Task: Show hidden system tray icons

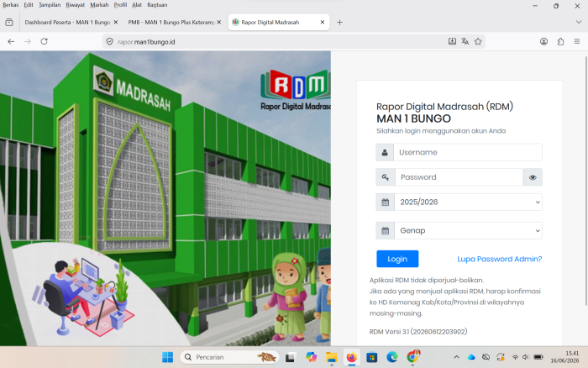Action: tap(456, 357)
